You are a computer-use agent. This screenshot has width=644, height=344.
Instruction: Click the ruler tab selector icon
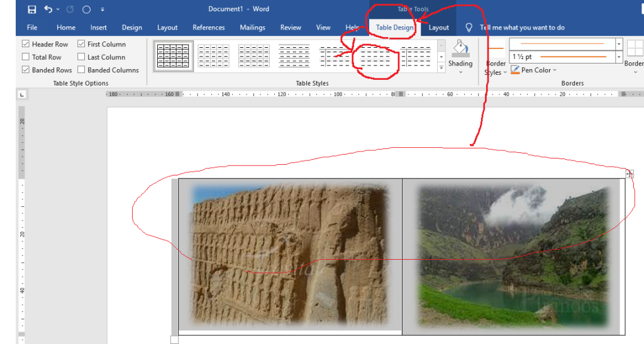[x=22, y=94]
